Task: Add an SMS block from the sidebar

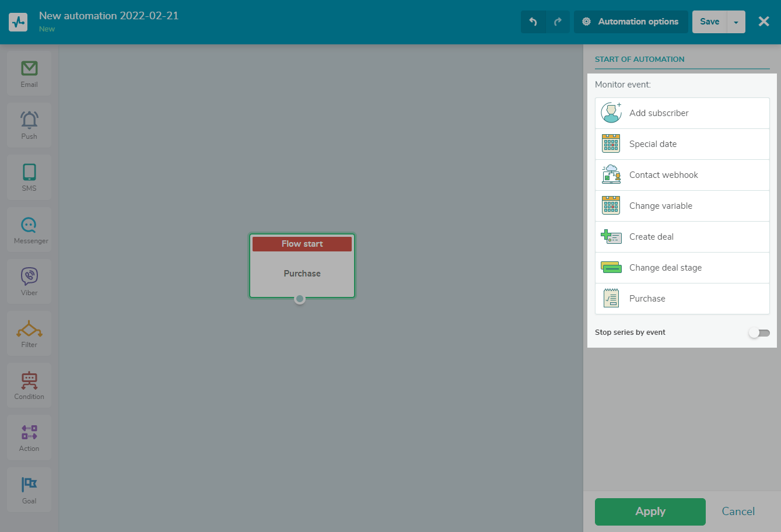Action: [x=29, y=177]
